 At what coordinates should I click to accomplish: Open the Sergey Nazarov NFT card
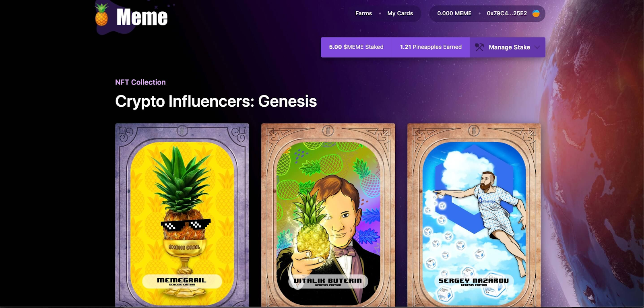click(x=474, y=215)
